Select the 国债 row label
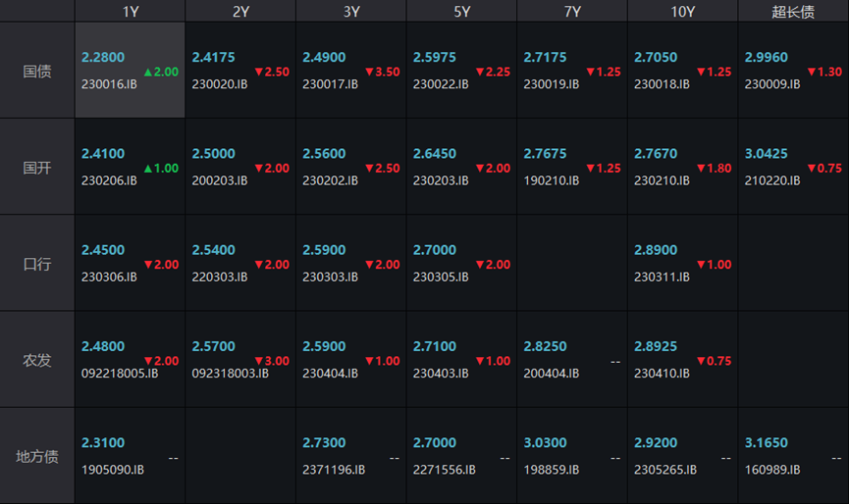The width and height of the screenshot is (849, 504). (x=37, y=72)
